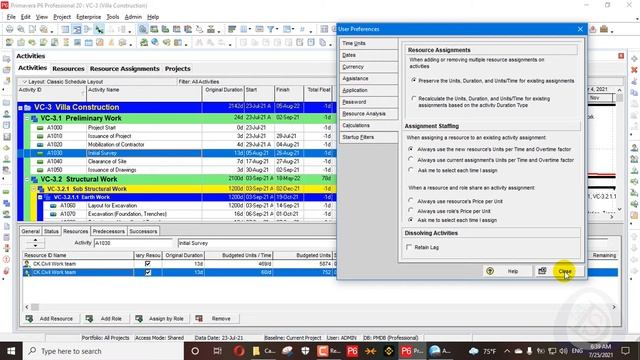Switch to Predecessors detail tab

109,231
